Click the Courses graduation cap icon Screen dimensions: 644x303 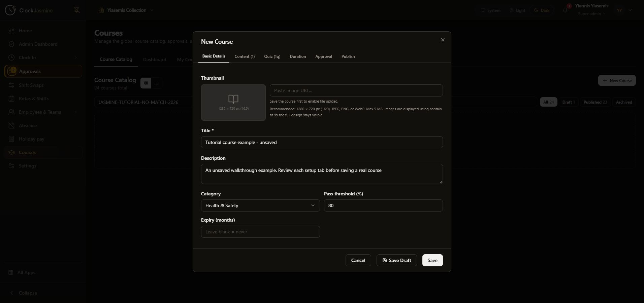point(11,152)
